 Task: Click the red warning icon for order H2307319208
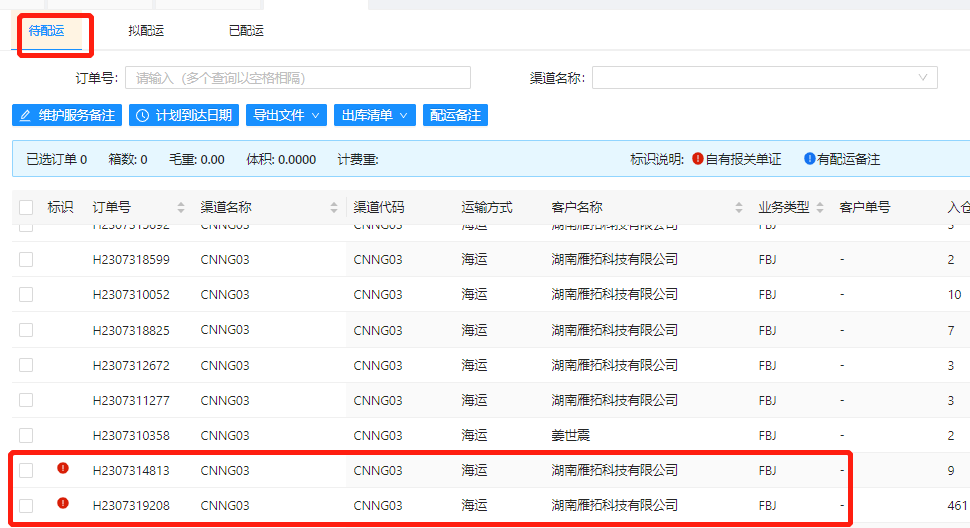point(63,503)
